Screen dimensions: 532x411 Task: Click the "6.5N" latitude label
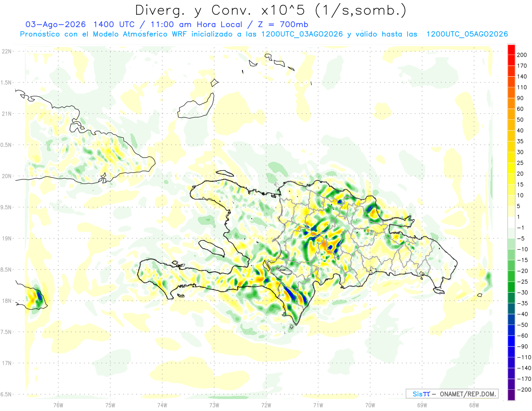coord(6,394)
